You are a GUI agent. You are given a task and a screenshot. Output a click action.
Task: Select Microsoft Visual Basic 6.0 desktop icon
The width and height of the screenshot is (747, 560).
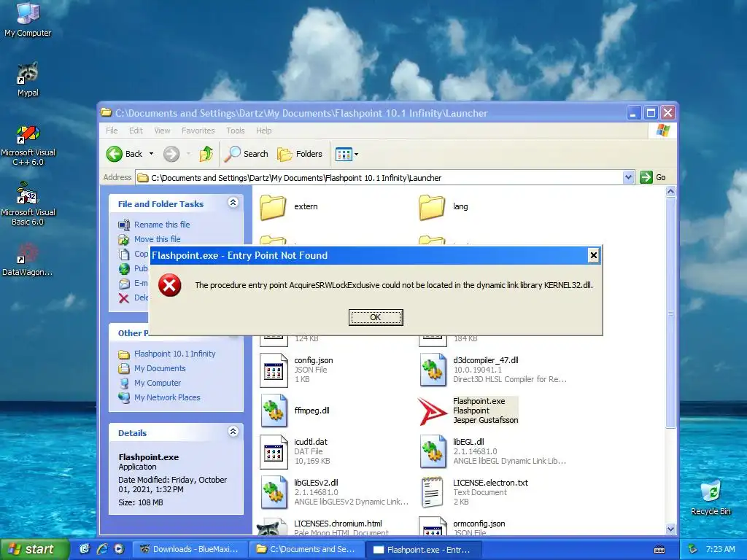[x=28, y=204]
